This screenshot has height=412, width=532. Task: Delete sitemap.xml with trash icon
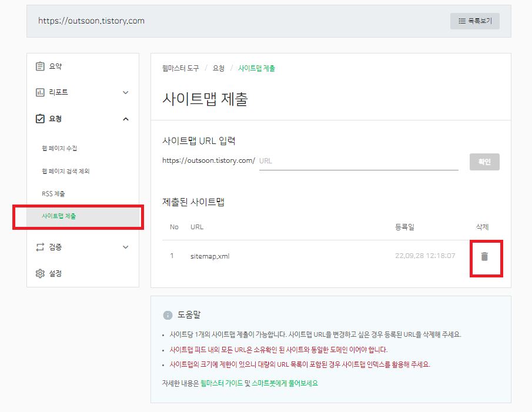click(x=484, y=256)
